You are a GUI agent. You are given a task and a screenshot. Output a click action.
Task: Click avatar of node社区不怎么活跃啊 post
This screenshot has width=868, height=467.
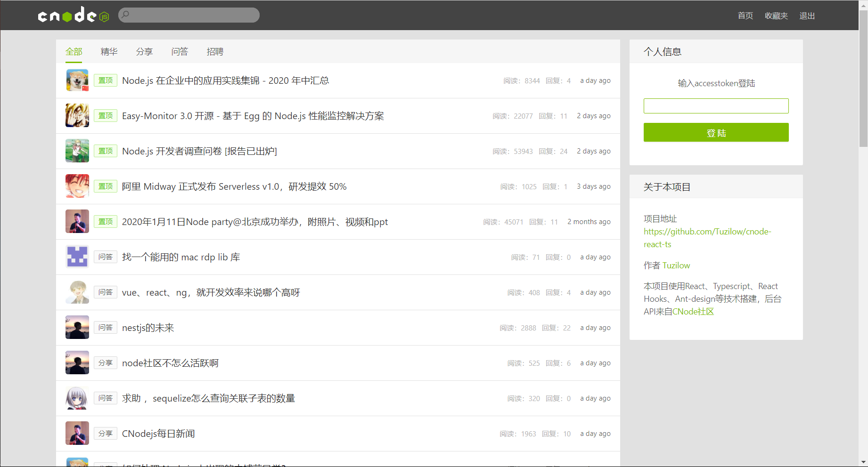77,362
